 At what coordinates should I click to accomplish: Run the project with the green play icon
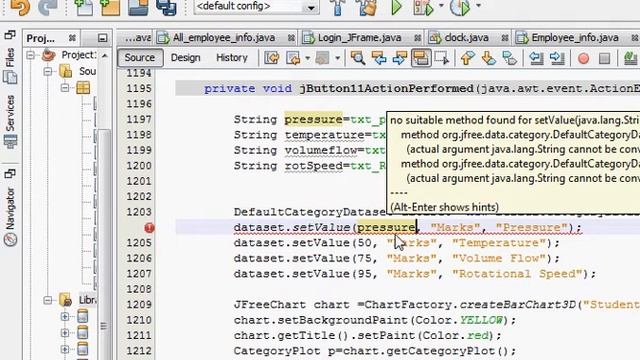[x=396, y=7]
